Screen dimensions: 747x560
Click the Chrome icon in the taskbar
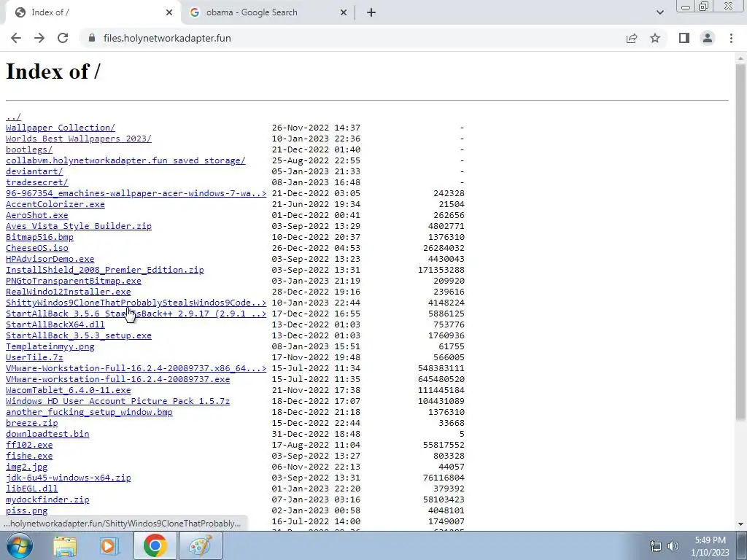pos(155,545)
